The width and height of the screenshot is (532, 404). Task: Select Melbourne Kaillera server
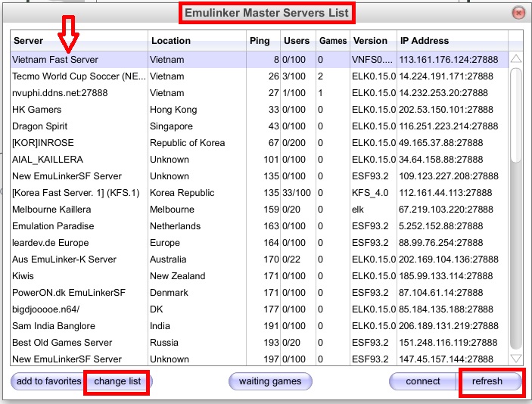[x=260, y=210]
